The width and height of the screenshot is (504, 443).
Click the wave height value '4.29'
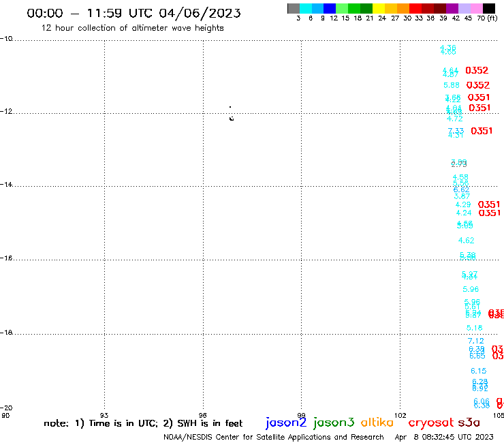(463, 204)
